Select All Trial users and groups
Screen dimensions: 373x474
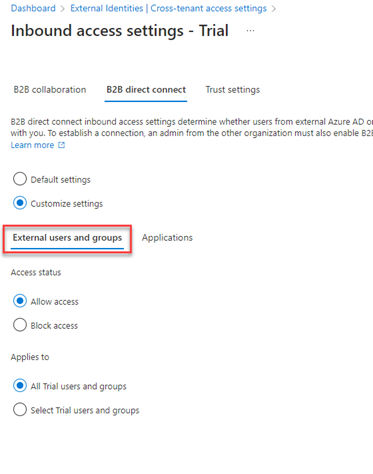click(20, 386)
